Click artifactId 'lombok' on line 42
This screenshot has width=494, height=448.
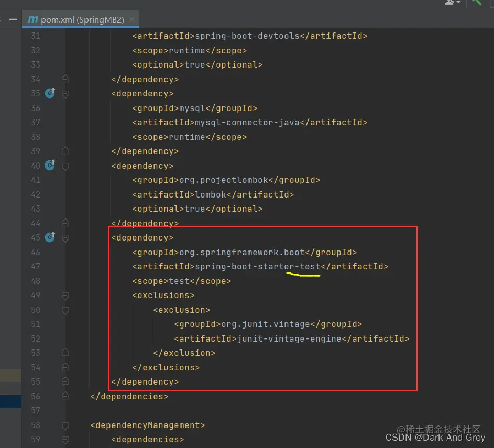click(x=211, y=194)
